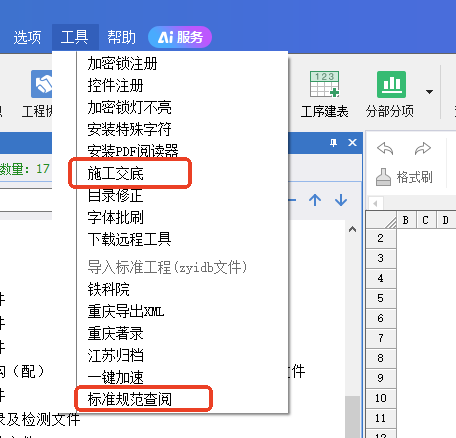Choose 标准规范查阅 menu entry
This screenshot has width=456, height=438.
tap(130, 399)
